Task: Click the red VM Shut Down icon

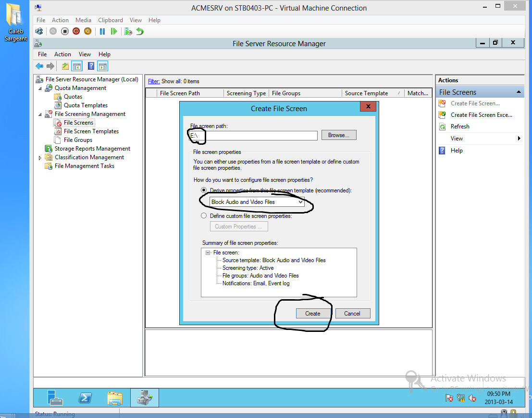Action: point(76,32)
